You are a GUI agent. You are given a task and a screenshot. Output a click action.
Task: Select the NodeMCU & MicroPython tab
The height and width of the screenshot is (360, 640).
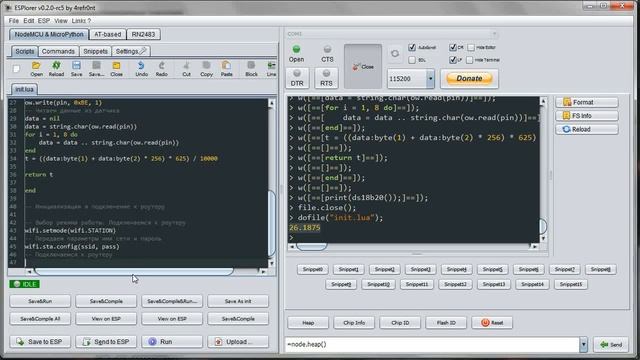(x=49, y=34)
